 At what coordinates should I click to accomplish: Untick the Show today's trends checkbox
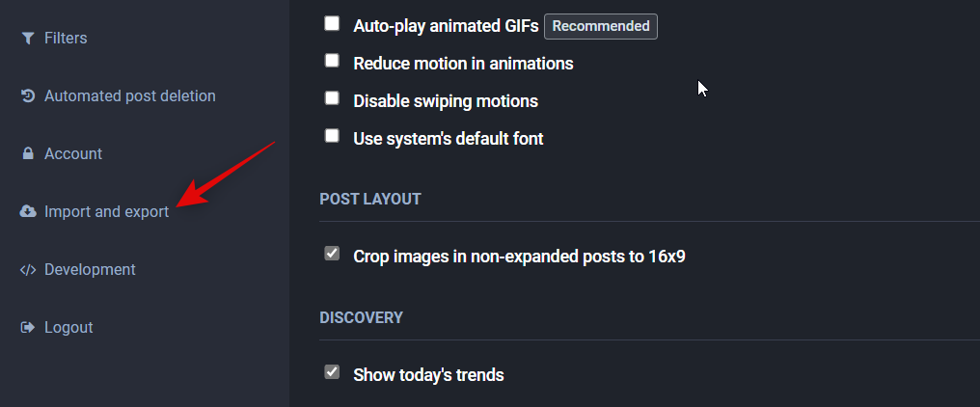[x=332, y=372]
